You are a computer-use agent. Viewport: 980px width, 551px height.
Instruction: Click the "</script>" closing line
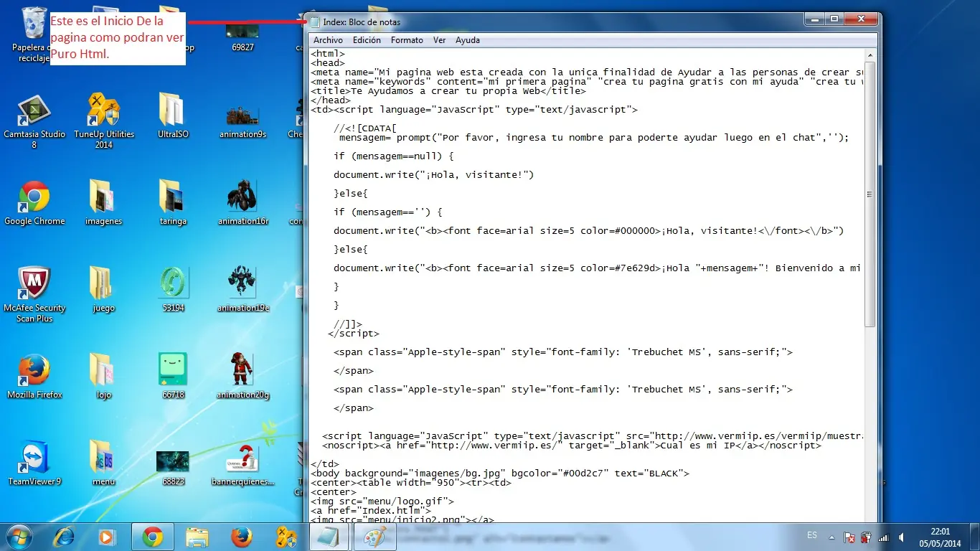point(354,334)
